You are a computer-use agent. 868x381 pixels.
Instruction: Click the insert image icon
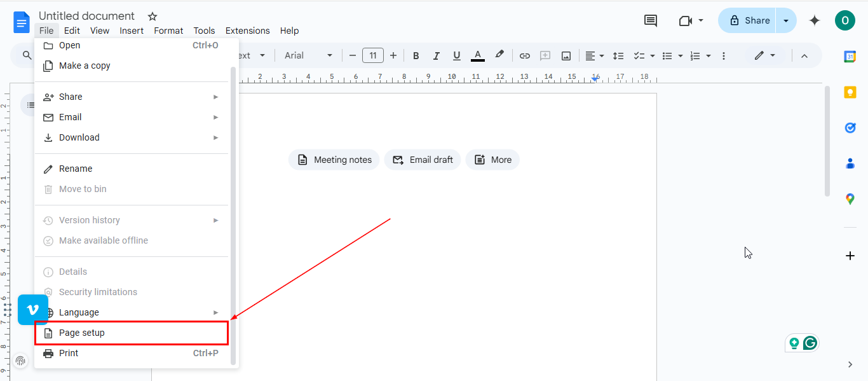566,56
